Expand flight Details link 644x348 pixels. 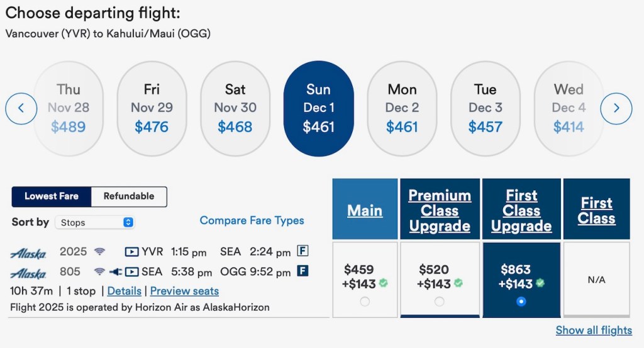point(124,291)
